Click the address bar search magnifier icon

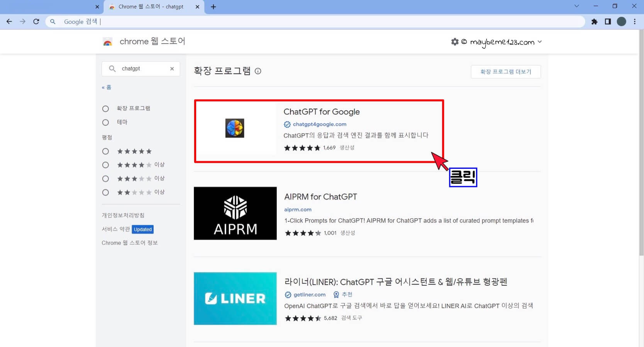pos(53,22)
